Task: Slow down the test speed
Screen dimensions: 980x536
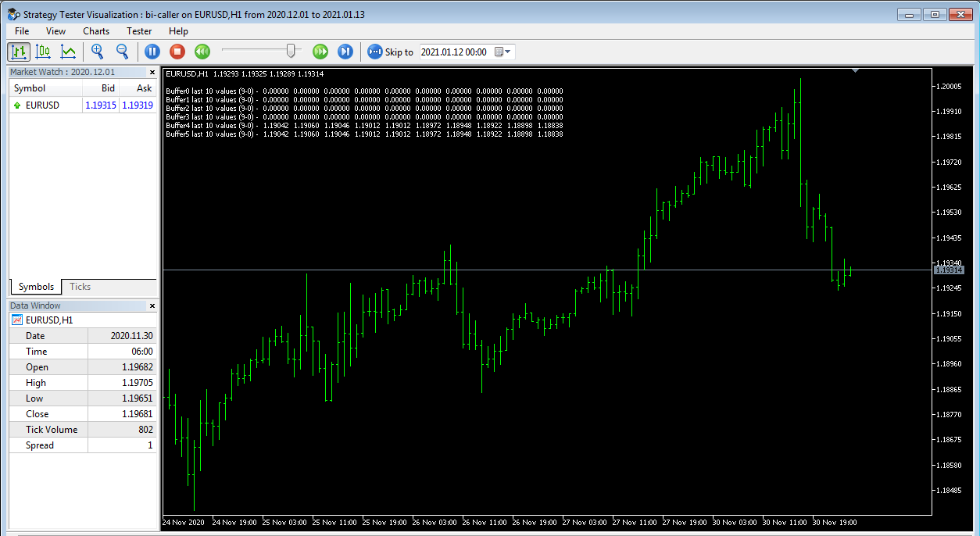Action: click(202, 52)
